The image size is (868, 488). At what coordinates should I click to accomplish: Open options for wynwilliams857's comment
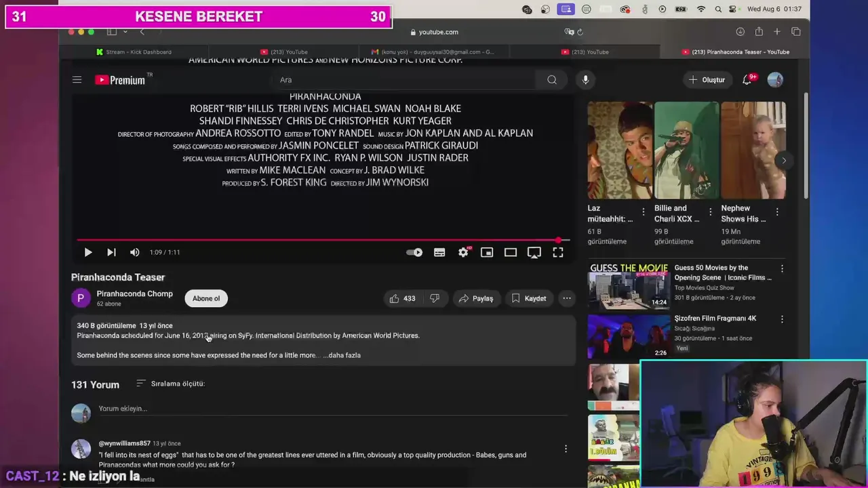pyautogui.click(x=566, y=449)
